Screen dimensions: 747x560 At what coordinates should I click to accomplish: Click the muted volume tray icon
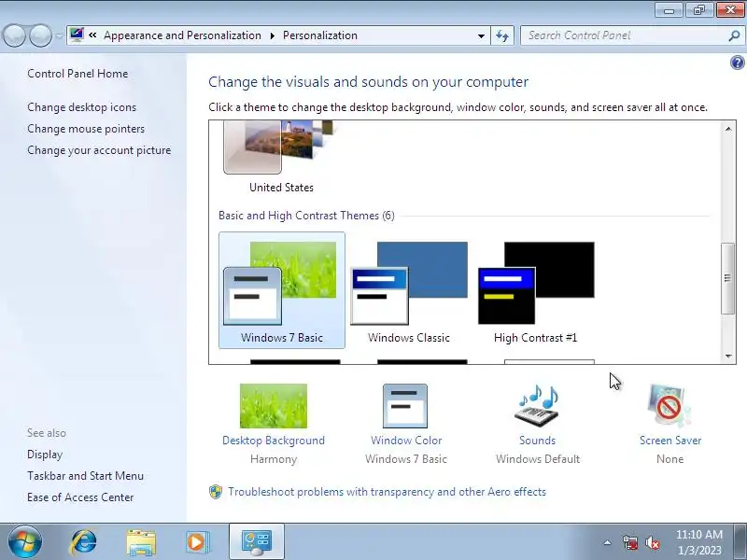[x=653, y=542]
